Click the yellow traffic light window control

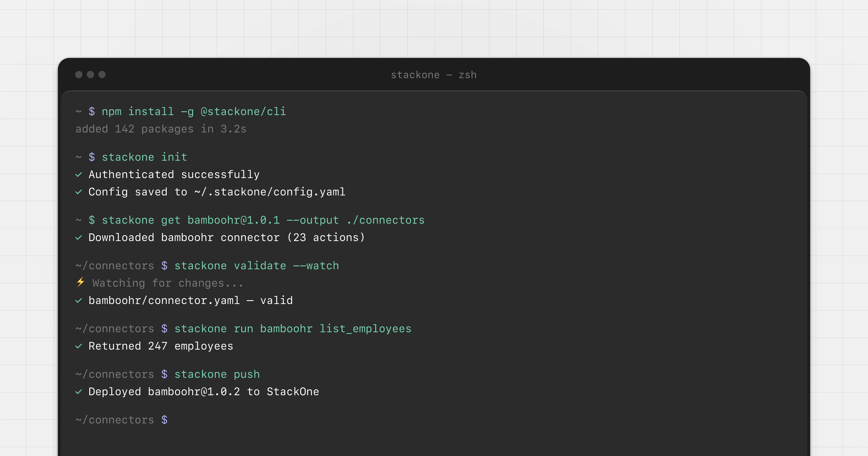click(91, 75)
